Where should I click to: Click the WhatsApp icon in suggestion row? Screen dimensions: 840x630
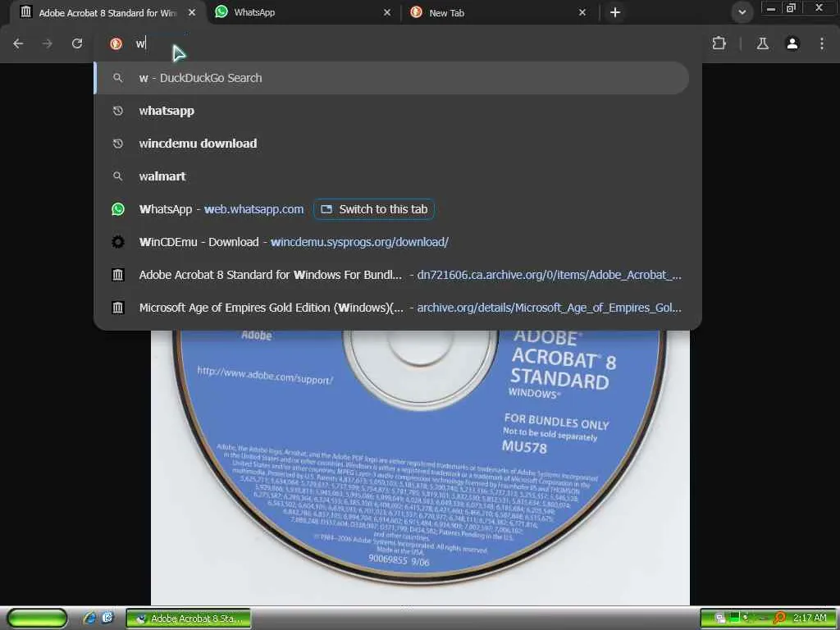pyautogui.click(x=118, y=209)
